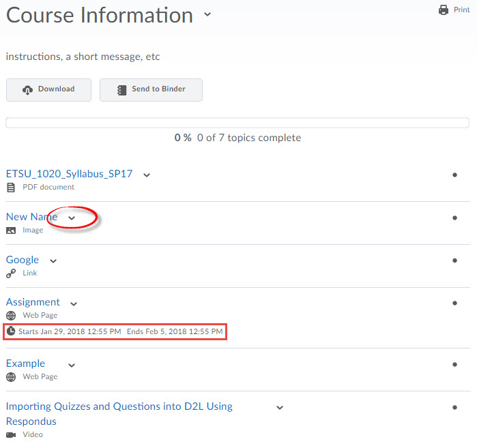Open the New Name context menu chevron
This screenshot has height=448, width=477.
point(72,218)
